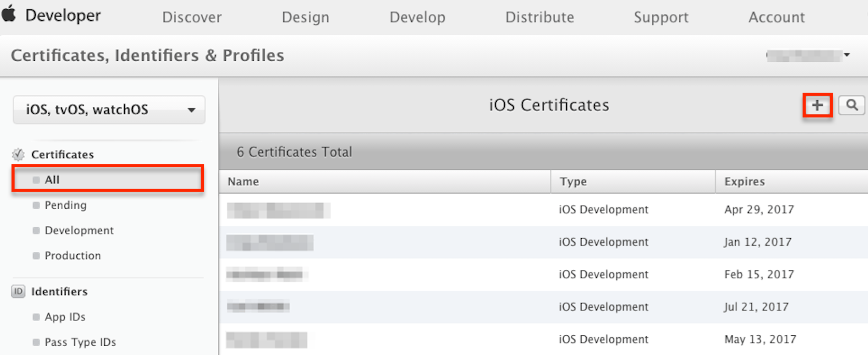The image size is (868, 355).
Task: Open Pass Type IDs under Identifiers
Action: [x=80, y=342]
